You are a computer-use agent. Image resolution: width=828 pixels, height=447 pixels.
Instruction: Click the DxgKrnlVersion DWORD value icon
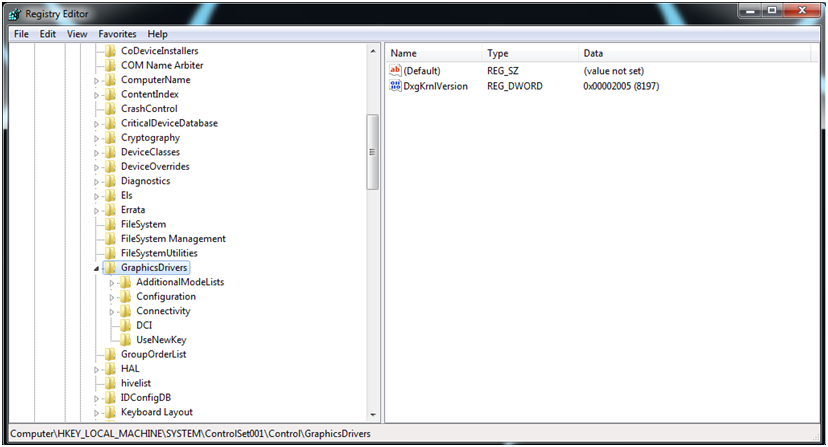pos(395,86)
